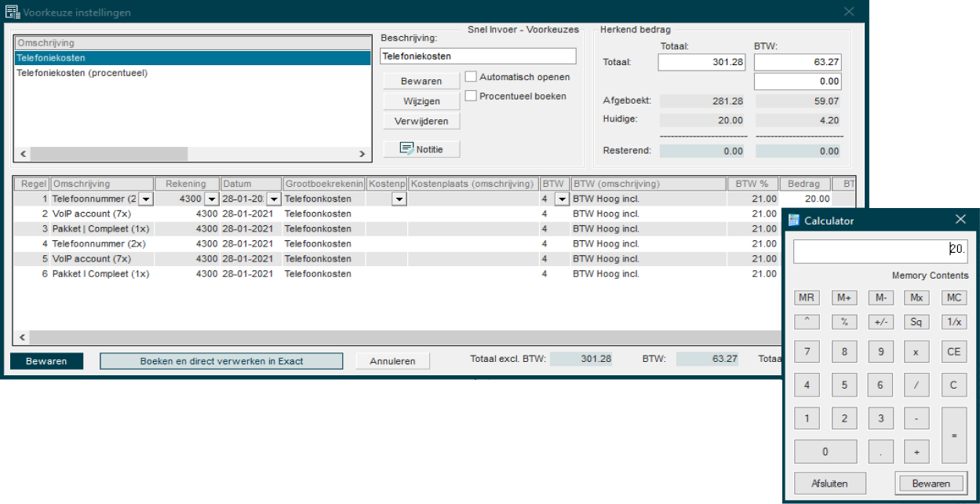This screenshot has width=980, height=504.
Task: Click the BTW amount field 63.27
Action: (x=798, y=63)
